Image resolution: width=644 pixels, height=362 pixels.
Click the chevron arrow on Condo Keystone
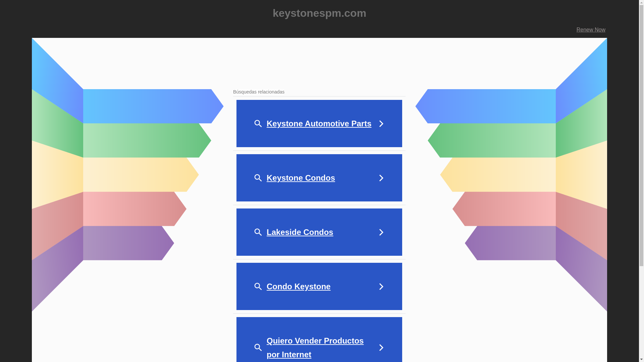[381, 287]
